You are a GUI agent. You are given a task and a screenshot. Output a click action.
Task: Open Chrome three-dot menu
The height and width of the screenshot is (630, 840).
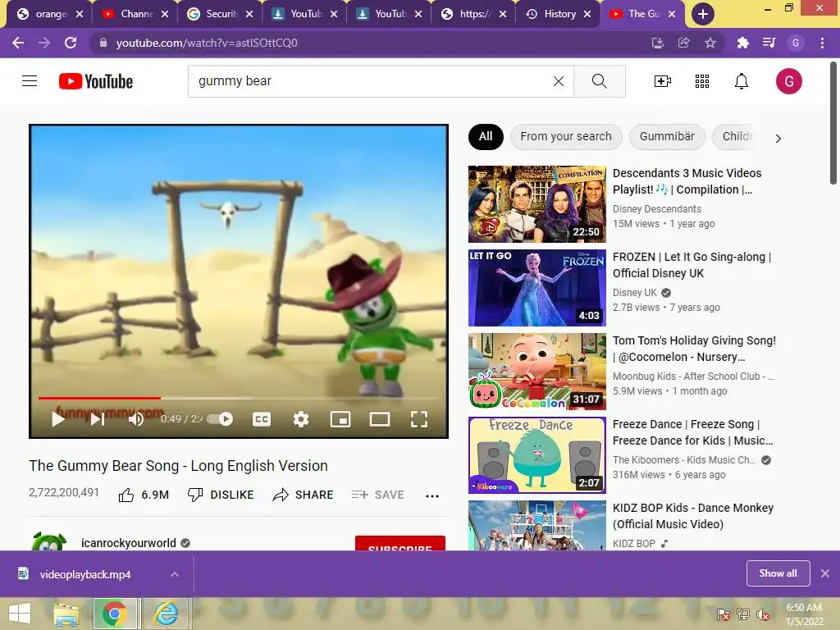822,43
